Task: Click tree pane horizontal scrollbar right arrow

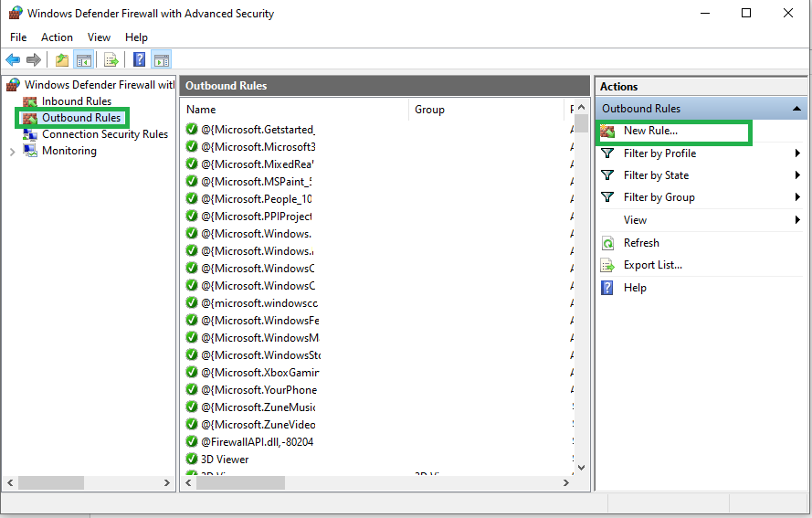Action: click(x=167, y=482)
